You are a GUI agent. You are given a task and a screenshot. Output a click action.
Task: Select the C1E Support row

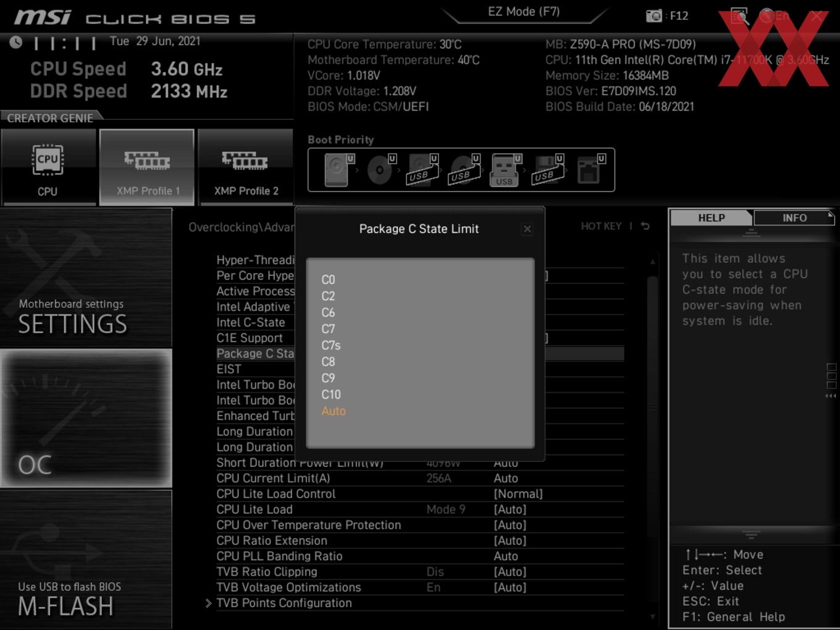point(250,338)
